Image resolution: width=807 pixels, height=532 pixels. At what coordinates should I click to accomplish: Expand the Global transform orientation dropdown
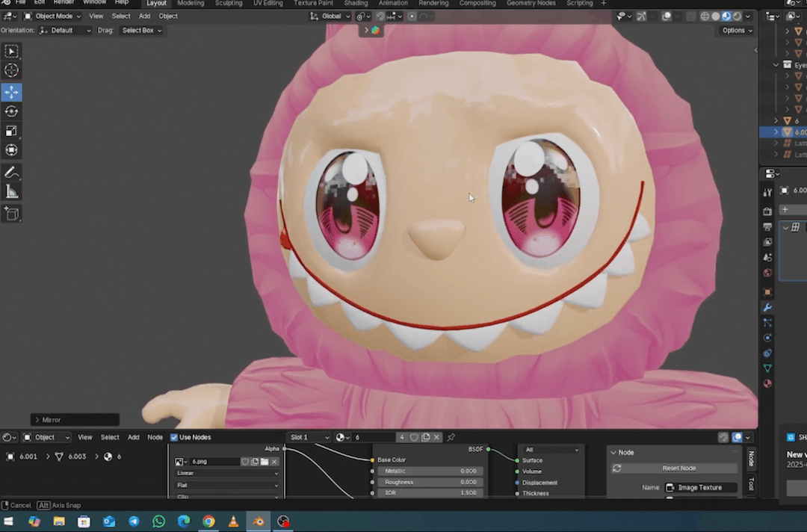point(330,16)
